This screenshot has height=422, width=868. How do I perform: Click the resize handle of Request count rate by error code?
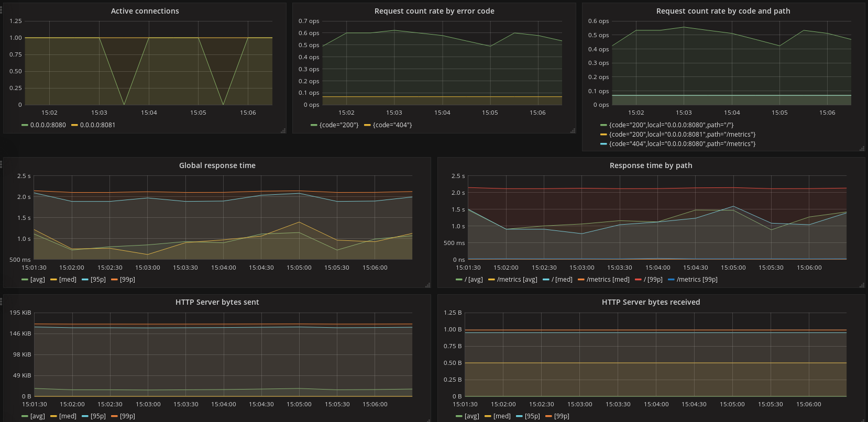[573, 130]
